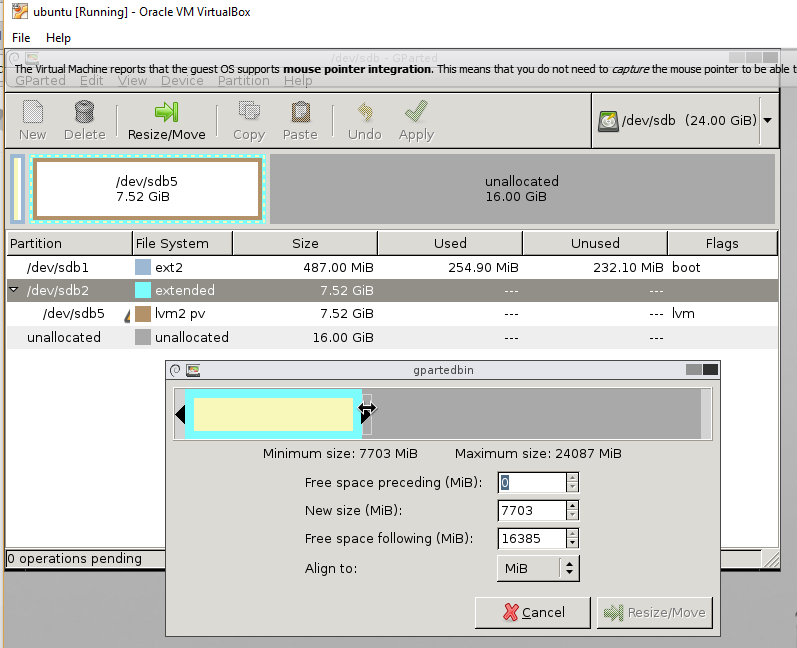Open the Align to MiB dropdown
This screenshot has height=648, width=797.
pyautogui.click(x=538, y=568)
